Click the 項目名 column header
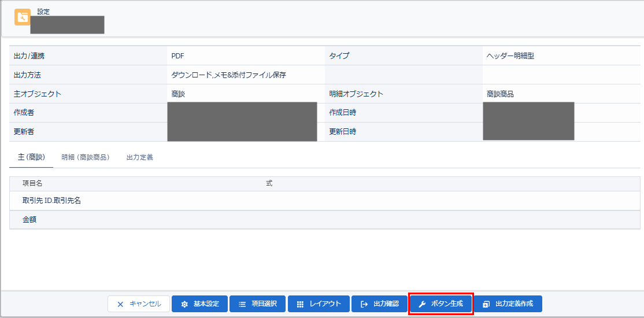Screen dimensions: 644x318 [32, 183]
